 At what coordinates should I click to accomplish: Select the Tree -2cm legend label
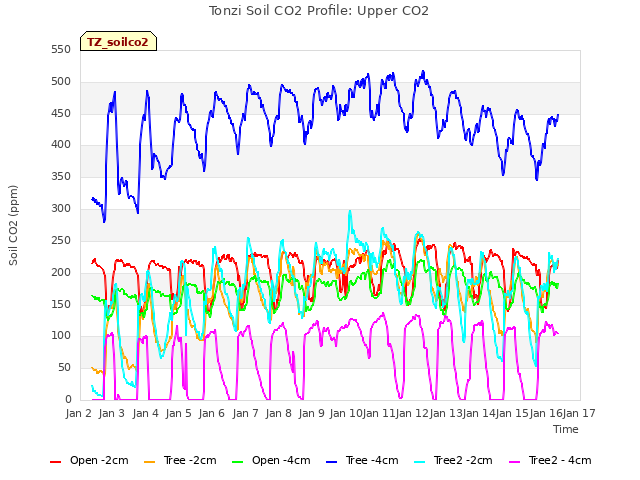(x=190, y=460)
